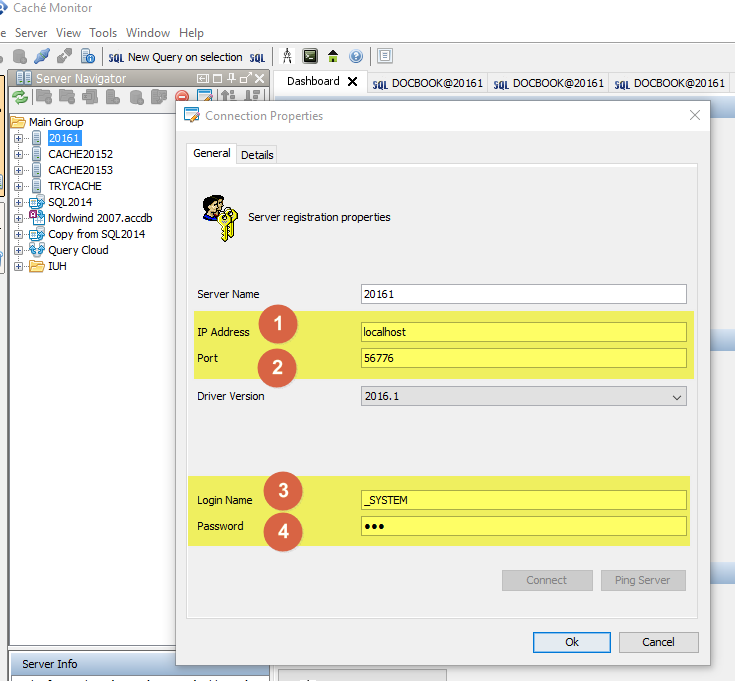Switch to the Details tab
Viewport: 735px width, 681px height.
coord(257,155)
